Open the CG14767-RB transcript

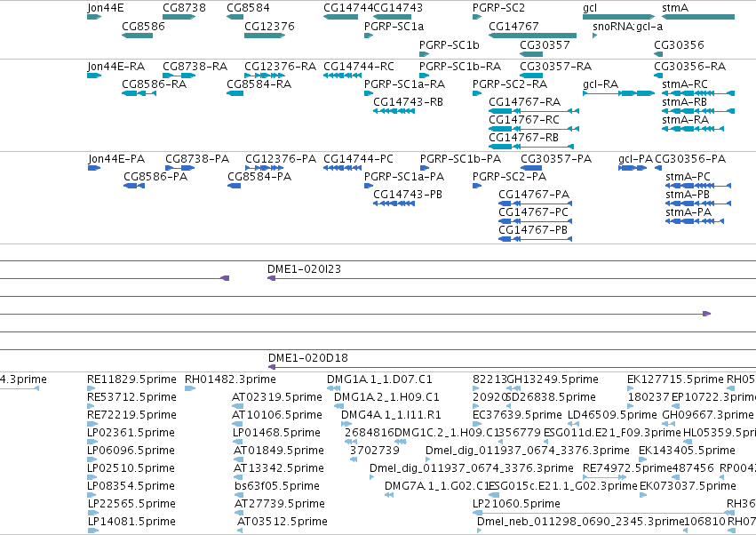531,147
